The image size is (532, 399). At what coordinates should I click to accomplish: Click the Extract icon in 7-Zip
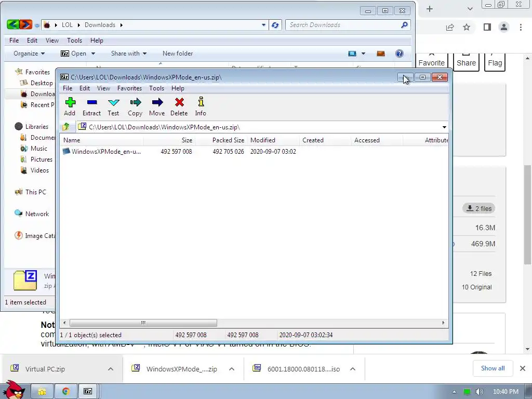tap(91, 107)
